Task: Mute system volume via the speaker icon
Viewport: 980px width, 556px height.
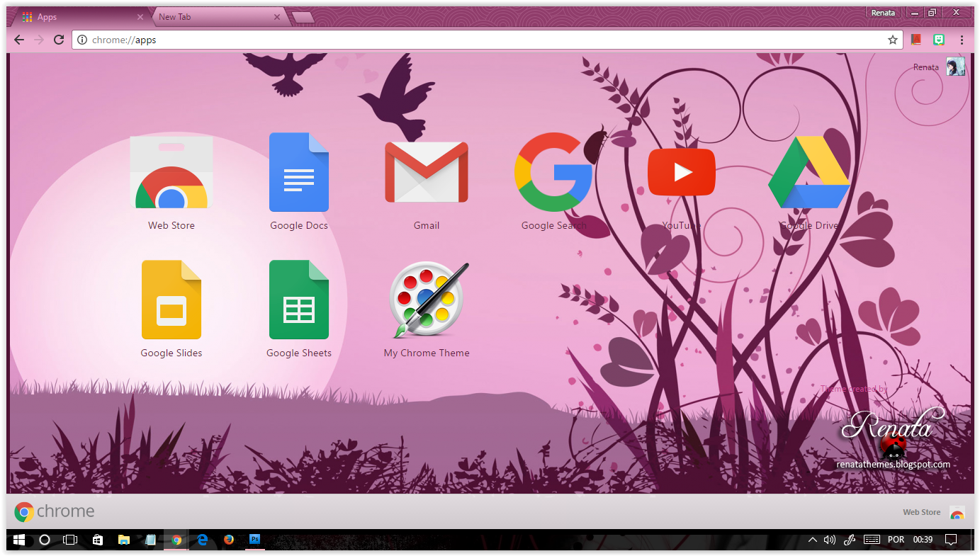Action: [x=829, y=540]
